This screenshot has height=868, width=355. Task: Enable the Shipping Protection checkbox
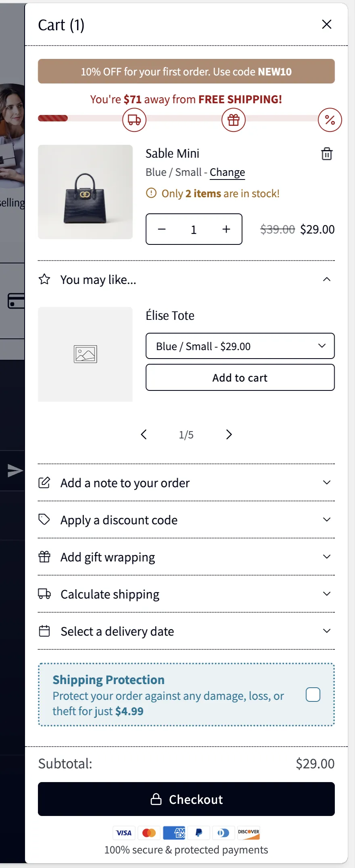tap(313, 695)
